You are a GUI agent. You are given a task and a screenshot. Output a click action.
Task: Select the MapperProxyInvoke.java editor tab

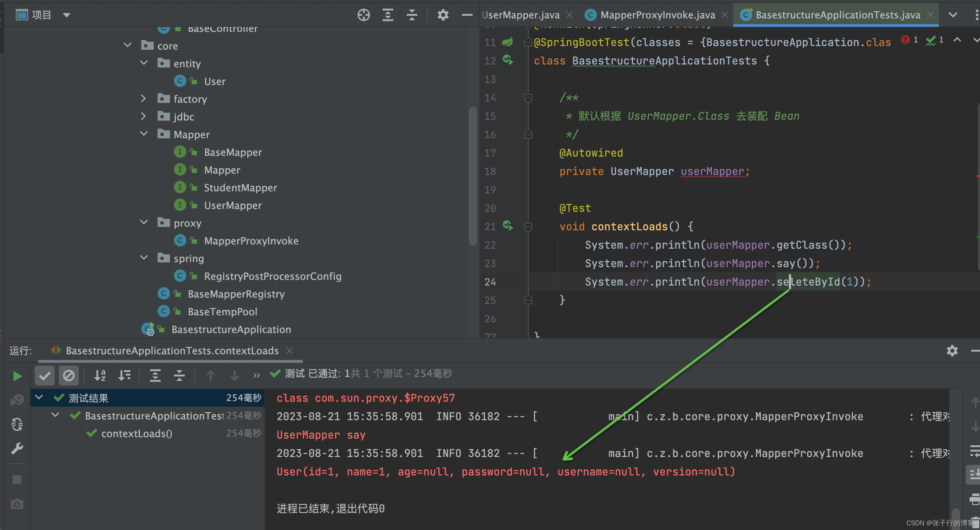coord(653,14)
